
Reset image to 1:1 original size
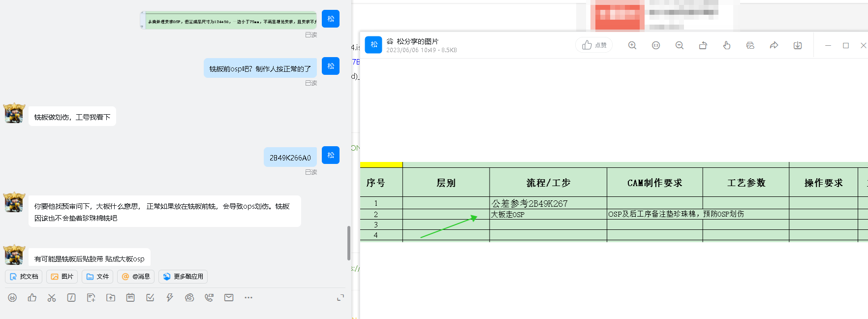(x=656, y=45)
